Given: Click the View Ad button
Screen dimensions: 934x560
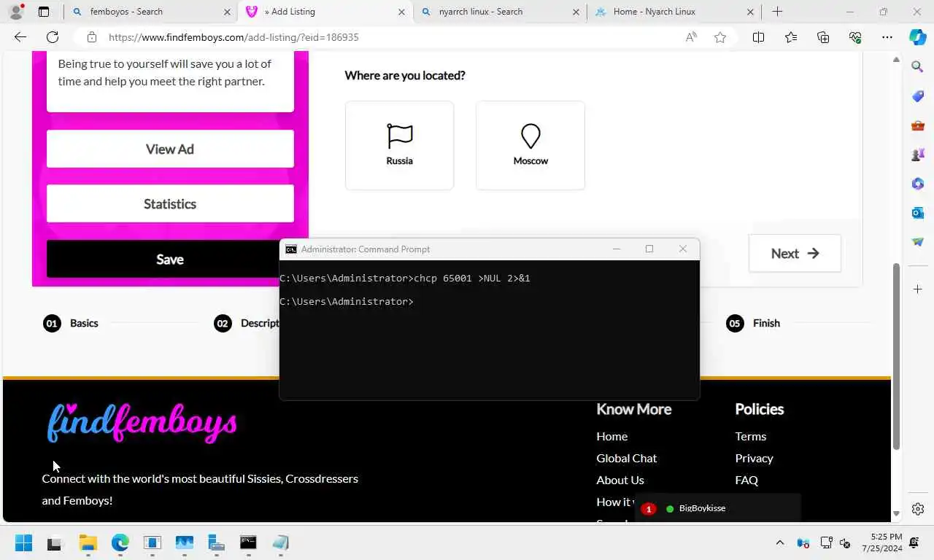Looking at the screenshot, I should coord(170,149).
